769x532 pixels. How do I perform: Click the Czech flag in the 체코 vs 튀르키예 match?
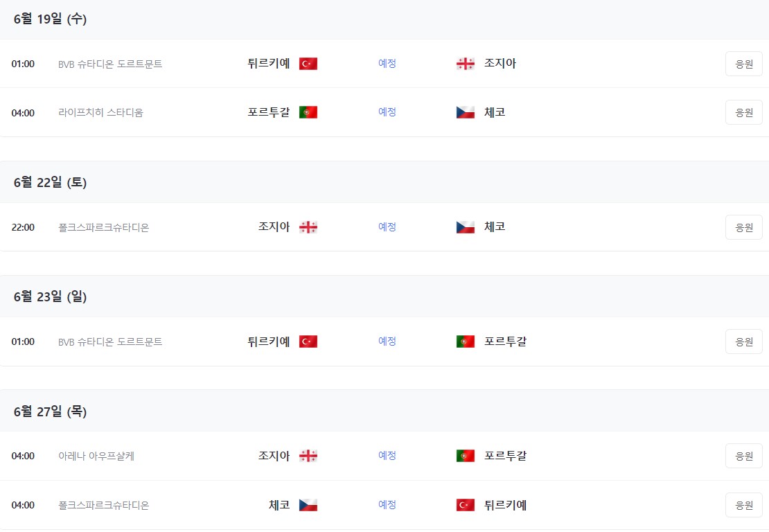click(307, 505)
